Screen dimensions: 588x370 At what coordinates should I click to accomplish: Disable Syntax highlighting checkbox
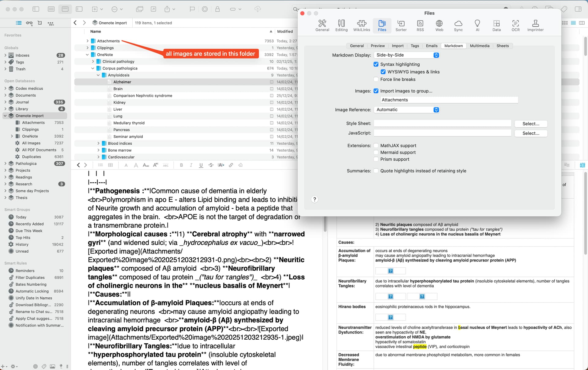[x=376, y=64]
